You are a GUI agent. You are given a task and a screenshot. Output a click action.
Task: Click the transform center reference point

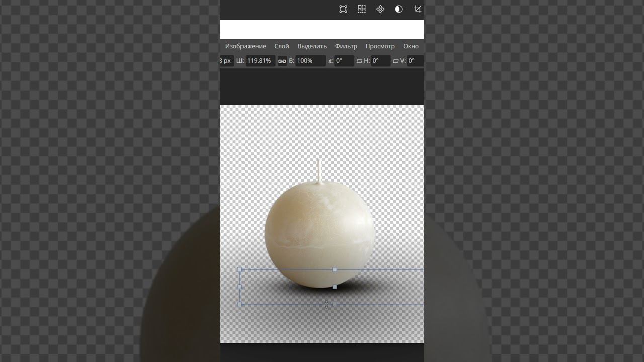(335, 287)
